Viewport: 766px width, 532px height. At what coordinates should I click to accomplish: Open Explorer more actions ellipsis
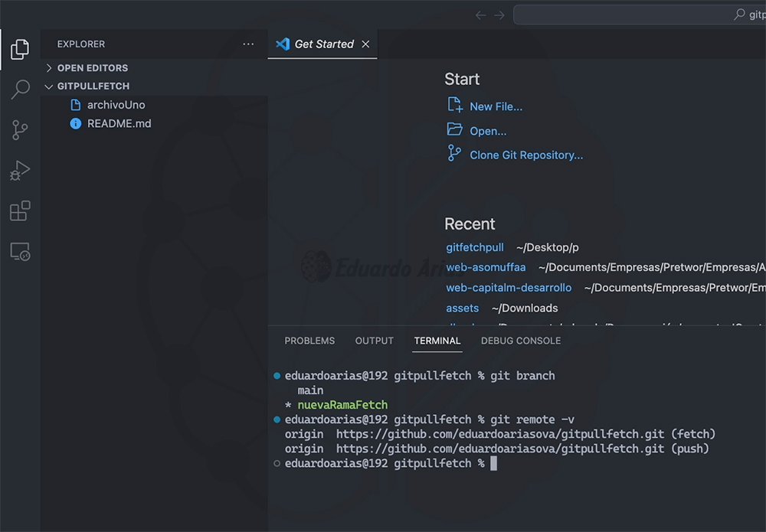click(248, 44)
